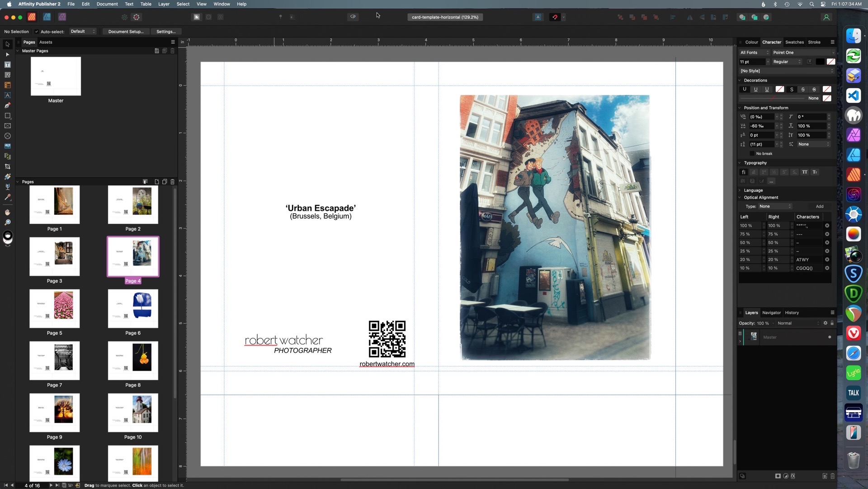This screenshot has width=868, height=489.
Task: Click Add button in Optical Alignment
Action: click(820, 206)
